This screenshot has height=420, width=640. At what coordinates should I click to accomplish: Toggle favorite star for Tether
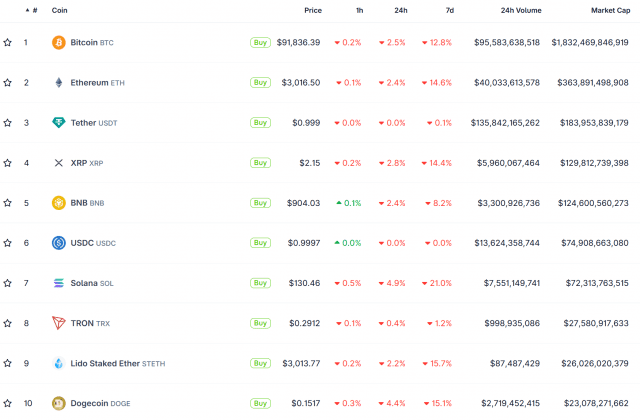pyautogui.click(x=8, y=123)
